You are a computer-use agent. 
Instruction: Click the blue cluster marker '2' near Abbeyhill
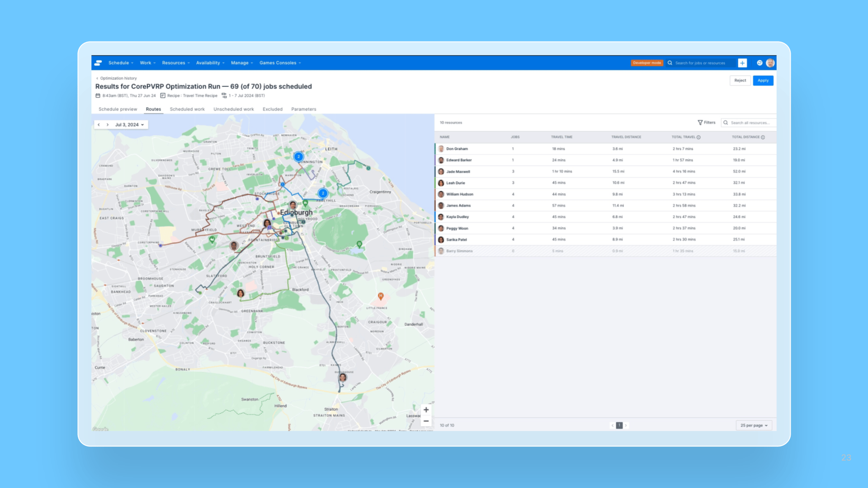[323, 193]
